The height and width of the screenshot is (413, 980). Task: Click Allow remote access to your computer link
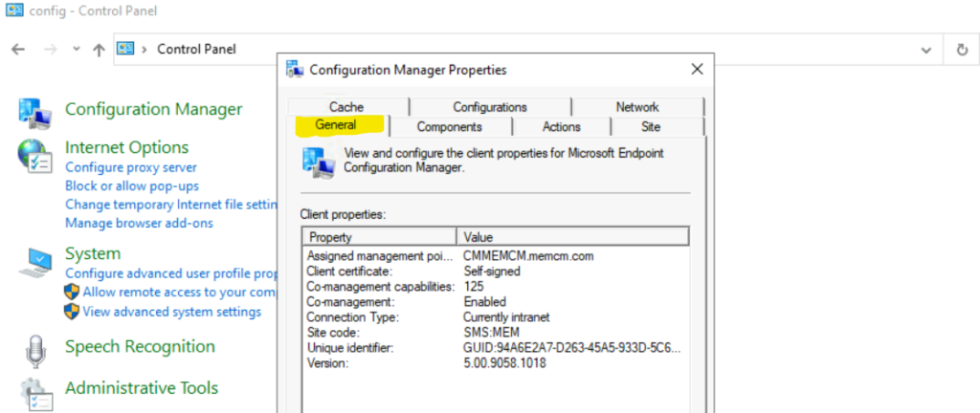pos(180,292)
